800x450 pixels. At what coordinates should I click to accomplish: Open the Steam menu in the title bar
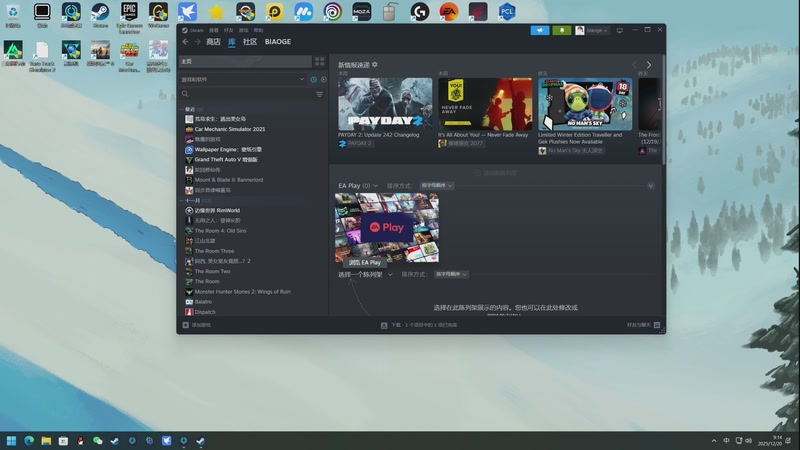tap(196, 30)
